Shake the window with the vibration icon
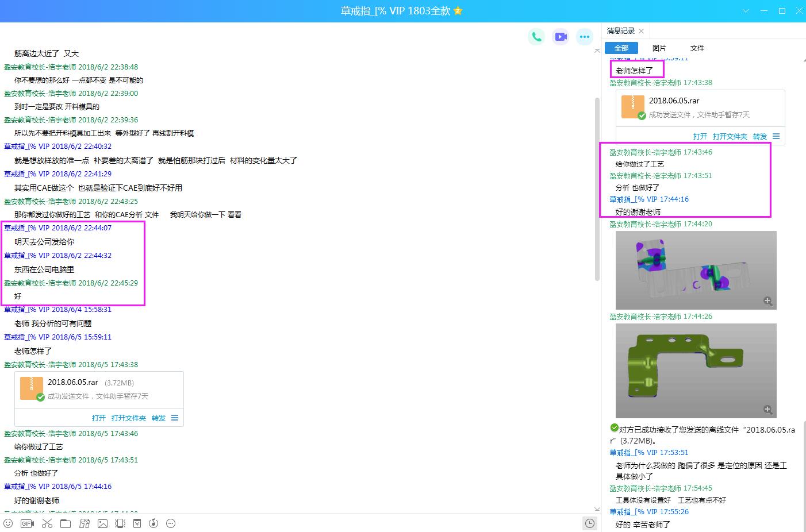Screen dimensions: 806x532 click(x=120, y=523)
